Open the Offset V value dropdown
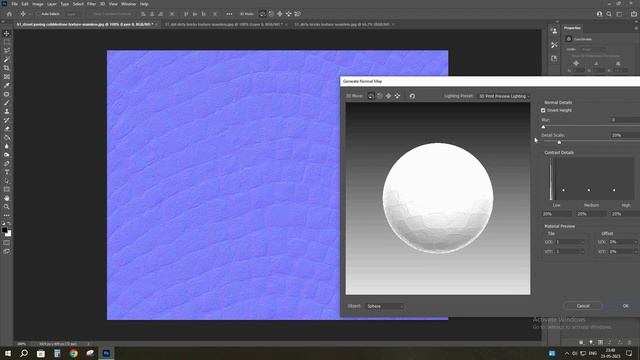This screenshot has width=640, height=360. pos(623,252)
